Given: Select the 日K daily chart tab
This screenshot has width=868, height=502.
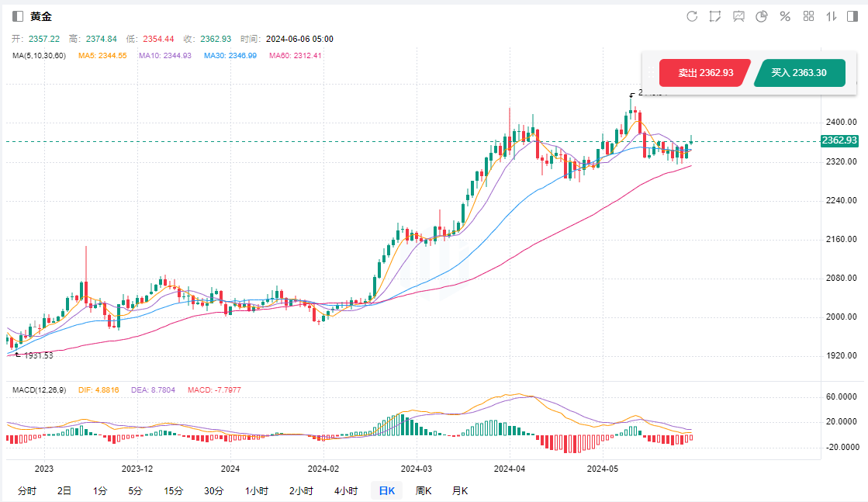Looking at the screenshot, I should point(386,490).
